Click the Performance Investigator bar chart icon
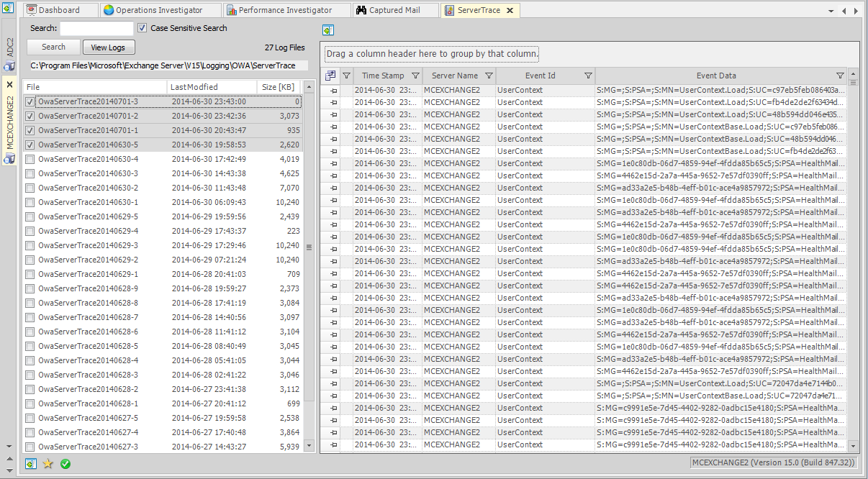The height and width of the screenshot is (479, 868). 232,10
